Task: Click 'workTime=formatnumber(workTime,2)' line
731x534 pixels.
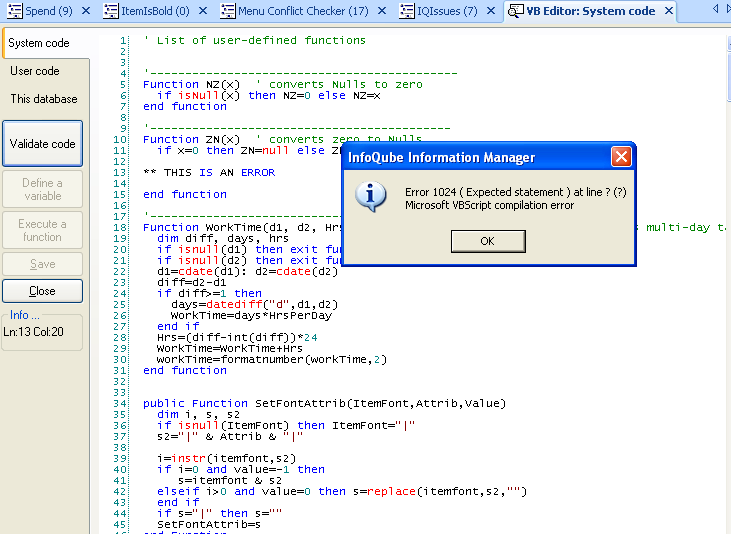Action: coord(272,360)
